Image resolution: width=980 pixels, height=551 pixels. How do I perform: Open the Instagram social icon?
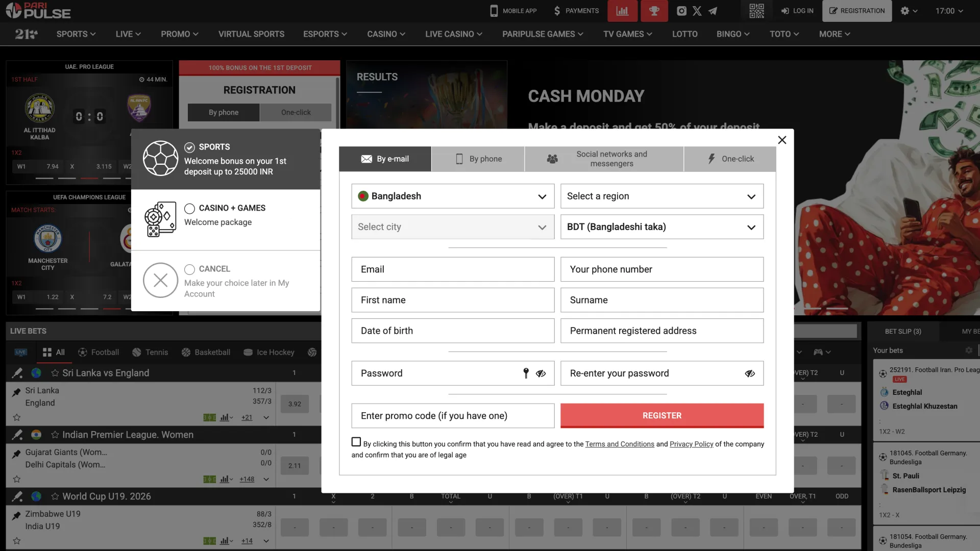click(x=681, y=11)
